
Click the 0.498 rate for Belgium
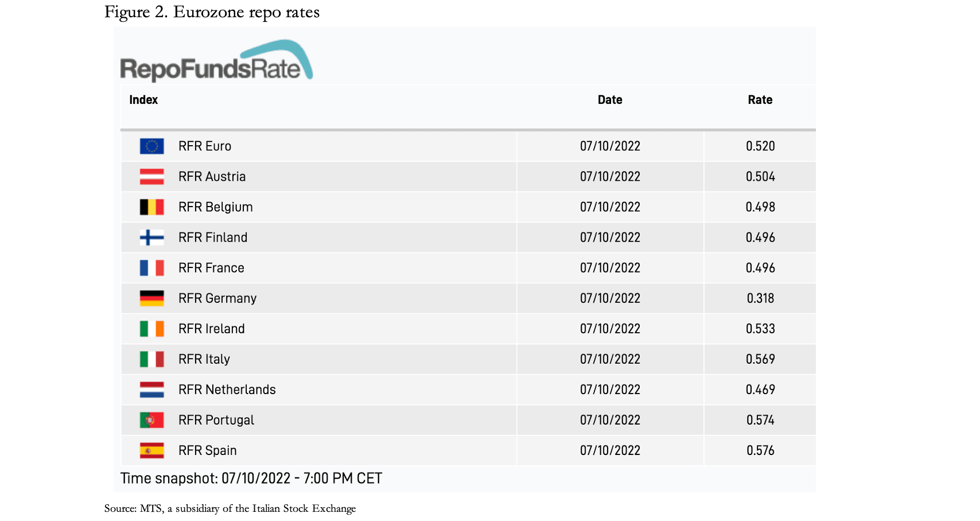coord(760,207)
